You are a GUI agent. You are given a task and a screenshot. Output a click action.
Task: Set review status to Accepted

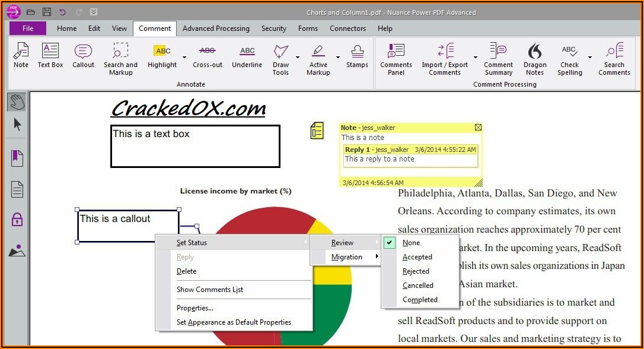(x=417, y=257)
